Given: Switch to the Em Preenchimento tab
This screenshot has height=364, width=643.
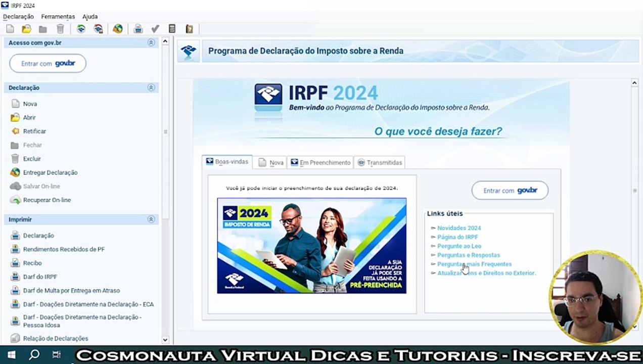Looking at the screenshot, I should pos(320,163).
